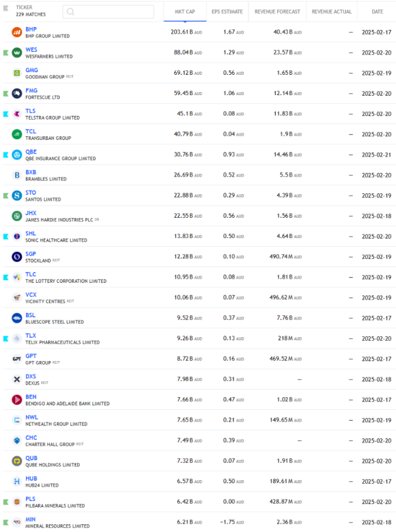Click the Fortescue logo icon

17,94
